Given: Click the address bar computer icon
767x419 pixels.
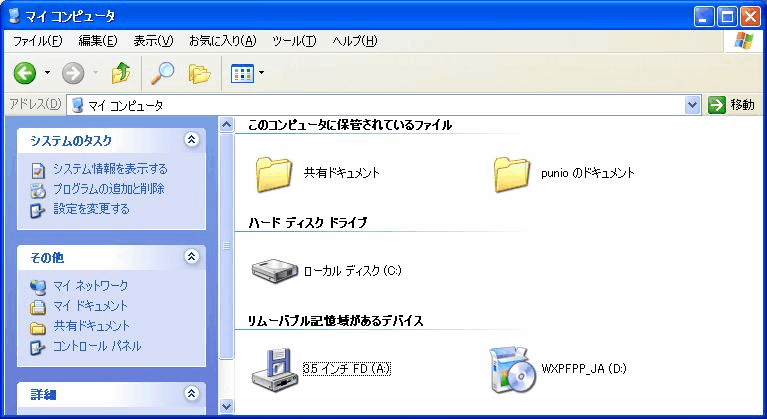Looking at the screenshot, I should pos(77,105).
